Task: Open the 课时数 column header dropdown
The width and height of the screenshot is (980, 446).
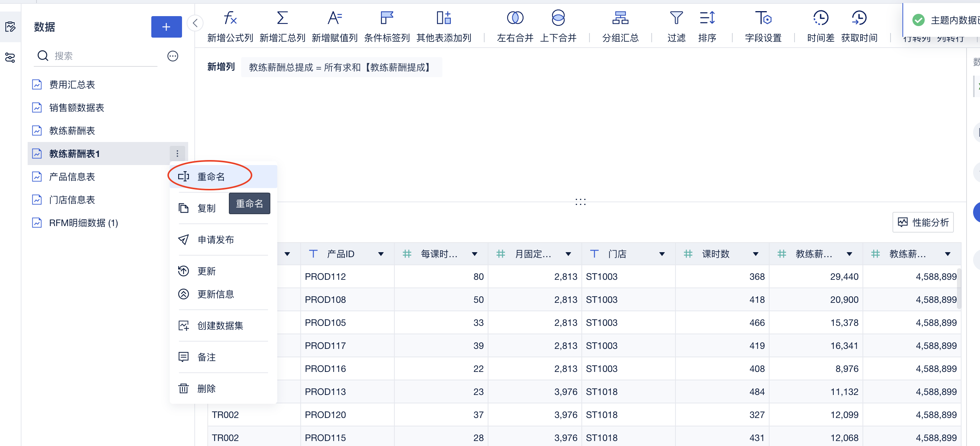Action: click(756, 254)
